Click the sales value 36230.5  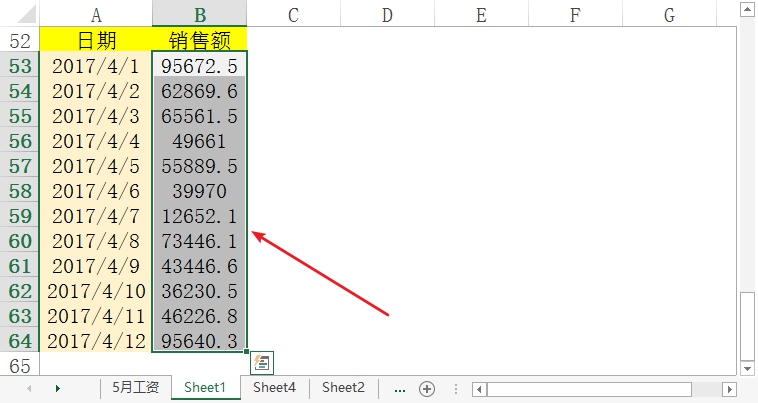[x=200, y=291]
